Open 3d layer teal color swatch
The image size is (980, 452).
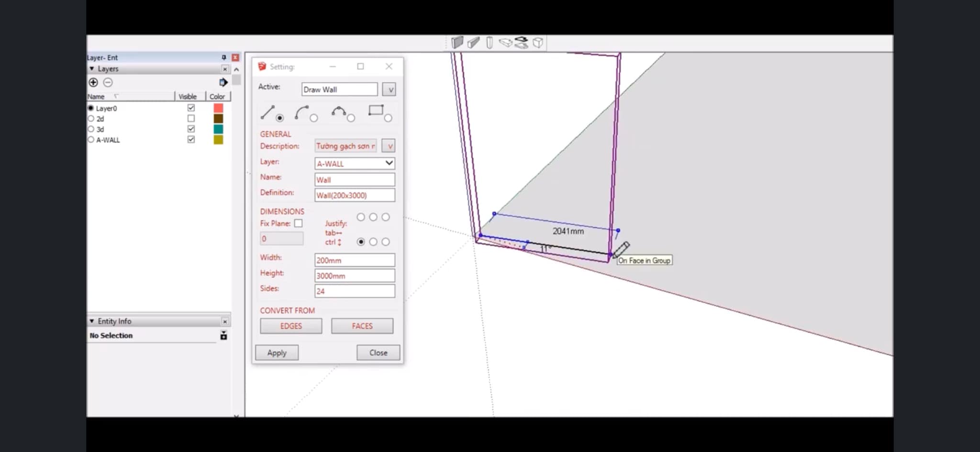coord(218,129)
